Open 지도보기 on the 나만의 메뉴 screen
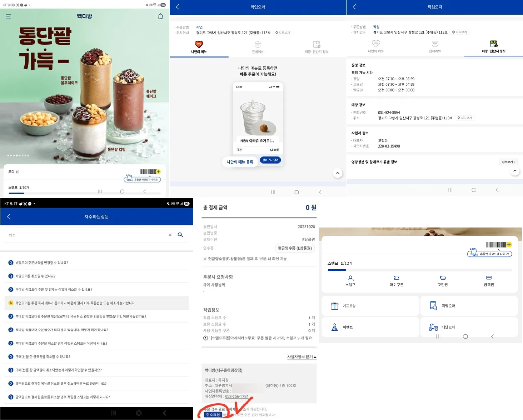This screenshot has width=523, height=420. pyautogui.click(x=283, y=33)
